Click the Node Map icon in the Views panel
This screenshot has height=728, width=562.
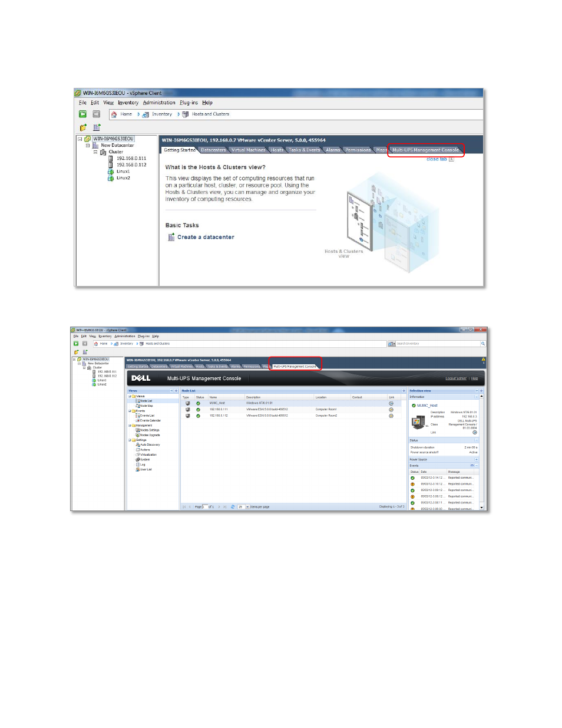pos(137,406)
